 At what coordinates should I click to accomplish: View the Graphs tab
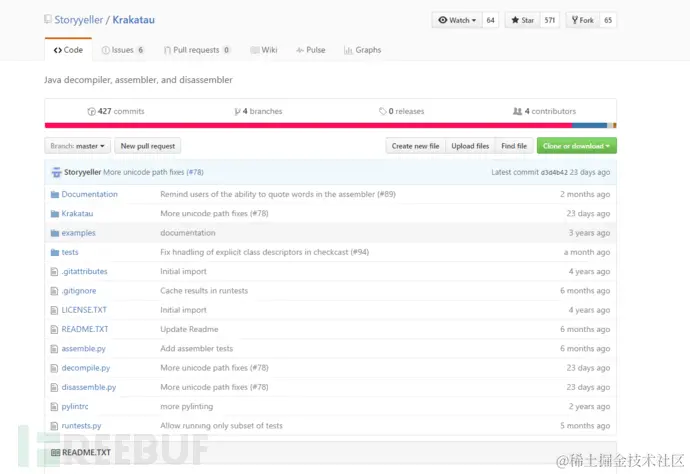363,50
